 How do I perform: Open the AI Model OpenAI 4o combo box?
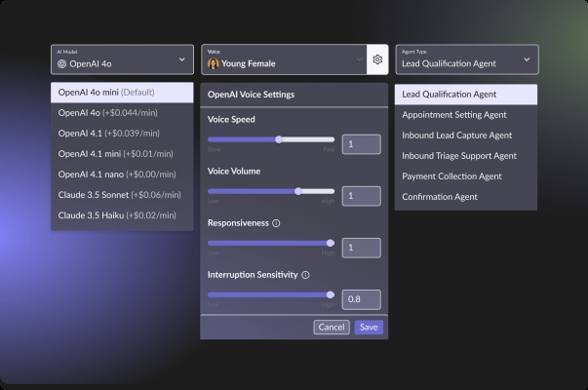122,59
